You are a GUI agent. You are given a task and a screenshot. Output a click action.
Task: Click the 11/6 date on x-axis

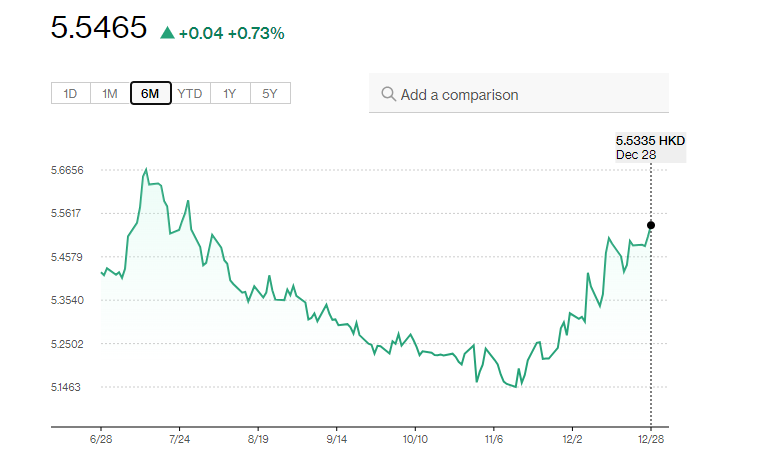point(494,438)
